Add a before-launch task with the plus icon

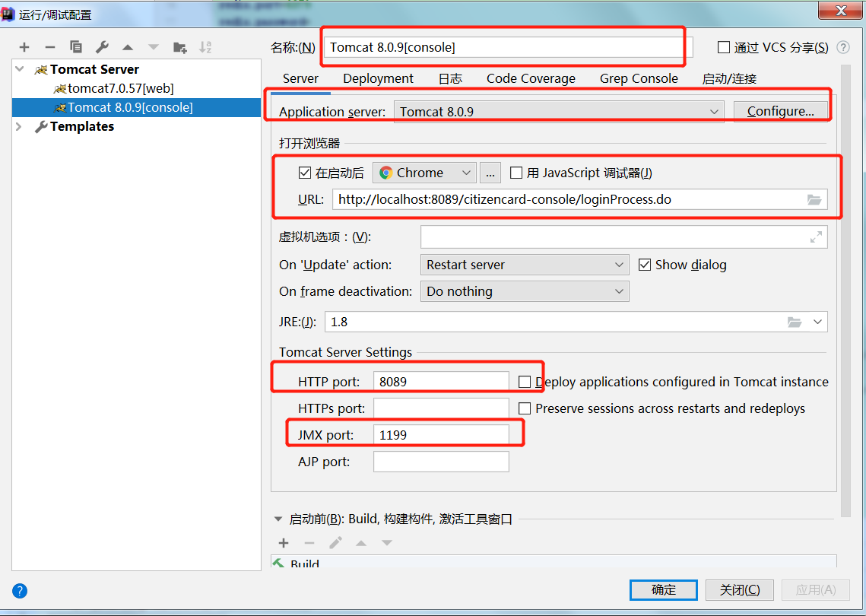284,543
